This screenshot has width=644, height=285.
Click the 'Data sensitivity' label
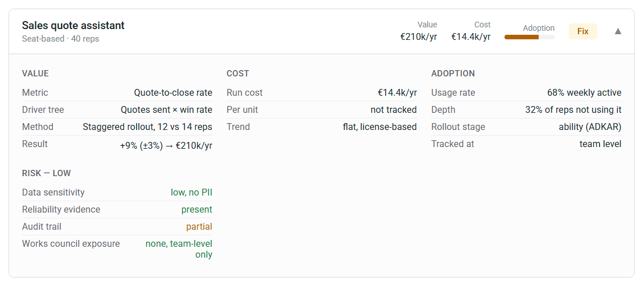[54, 192]
